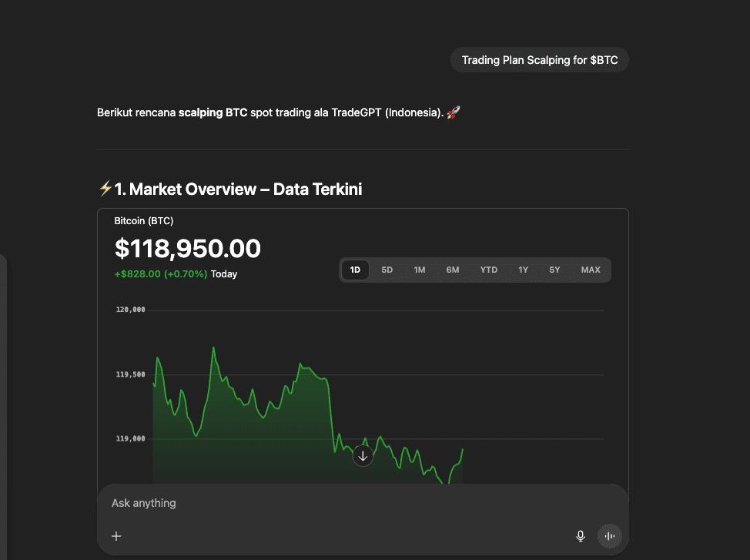Screen dimensions: 750x560
Task: View the 1Y Bitcoin chart
Action: point(524,270)
